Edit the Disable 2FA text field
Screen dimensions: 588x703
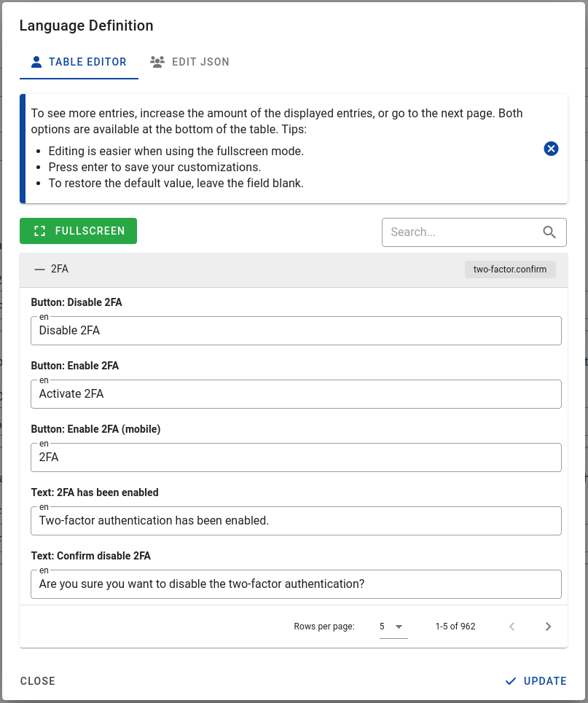tap(296, 331)
